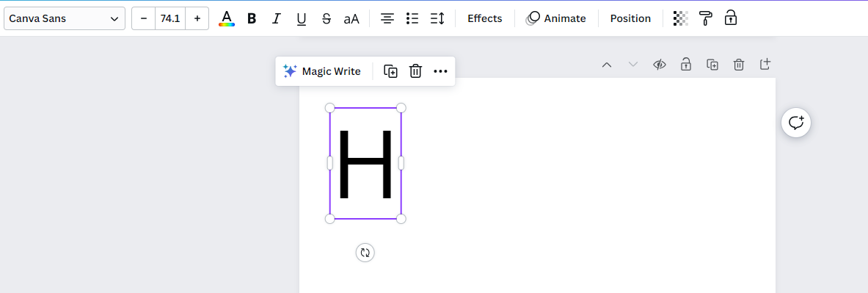Click the top-left resize handle
868x293 pixels.
coord(330,107)
